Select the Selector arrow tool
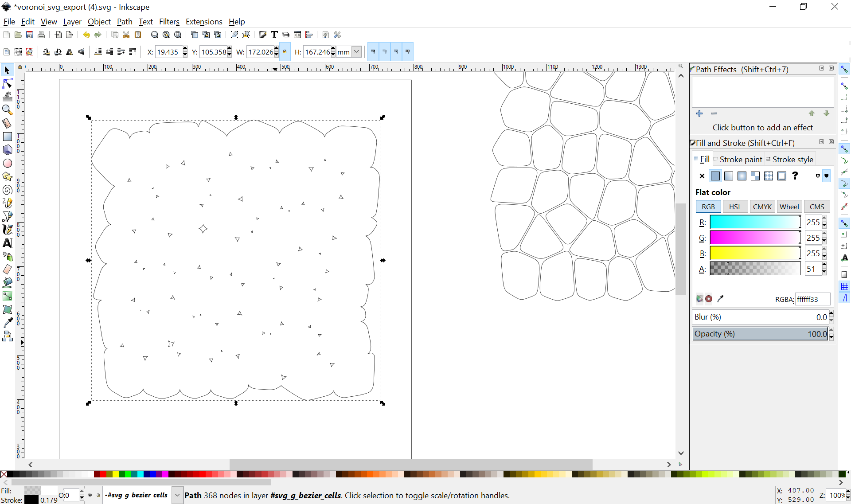Viewport: 851px width, 504px height. click(x=7, y=70)
